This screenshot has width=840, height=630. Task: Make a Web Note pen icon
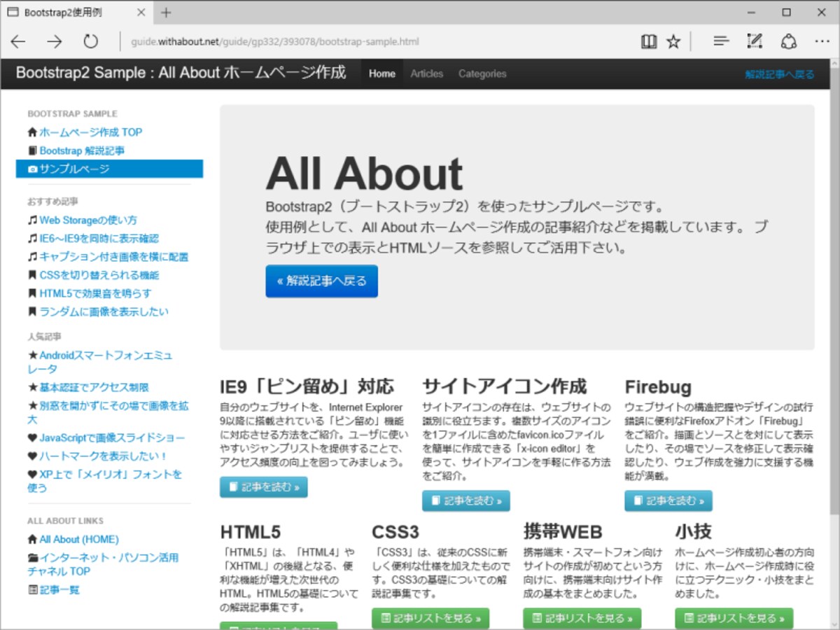pos(755,42)
